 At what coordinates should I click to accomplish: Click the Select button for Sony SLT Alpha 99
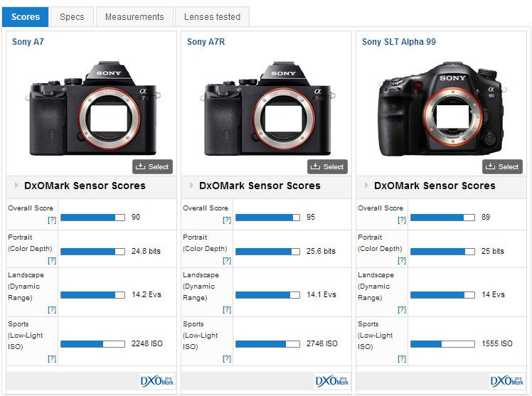[502, 166]
